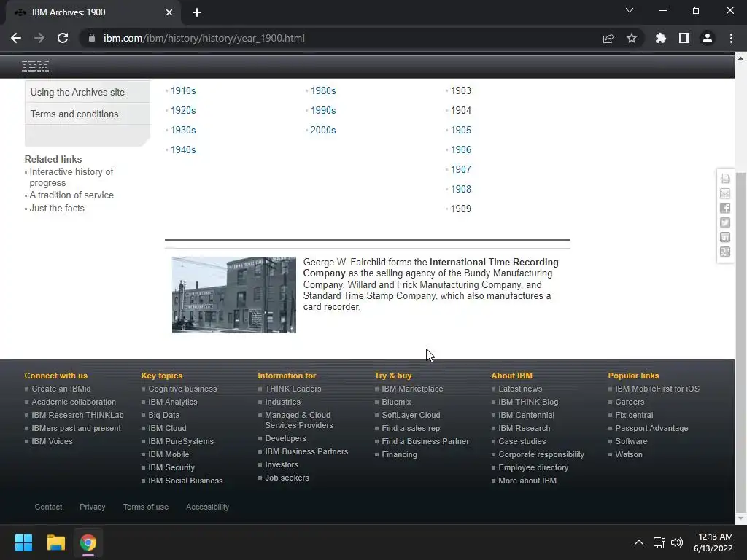This screenshot has height=560, width=747.
Task: Bookmark this page with the star
Action: [631, 38]
